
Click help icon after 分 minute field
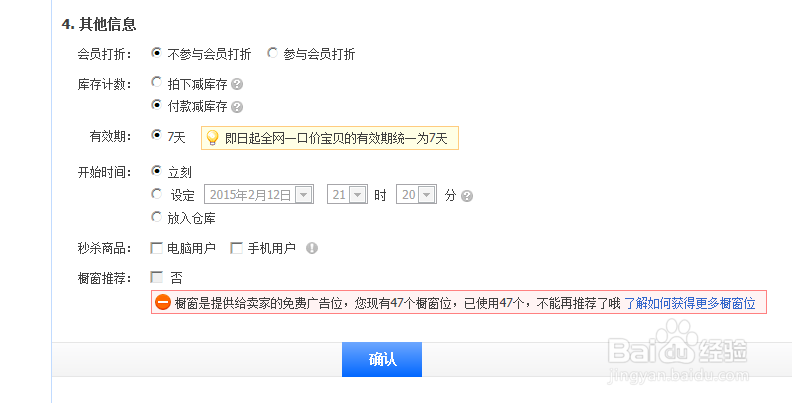click(466, 196)
